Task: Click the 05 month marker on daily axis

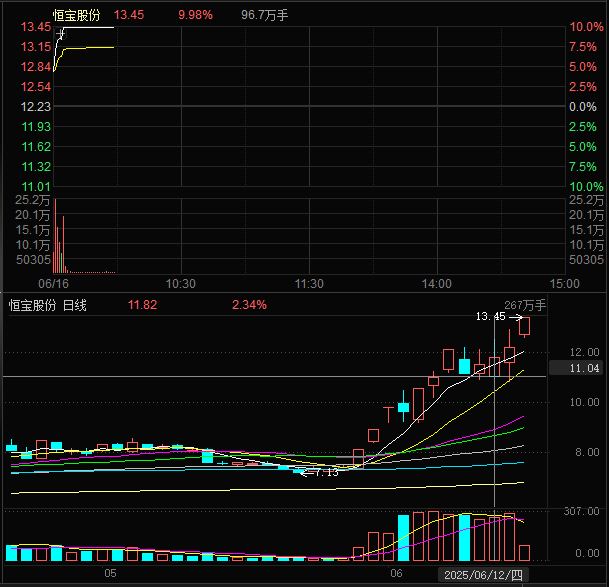Action: [110, 573]
